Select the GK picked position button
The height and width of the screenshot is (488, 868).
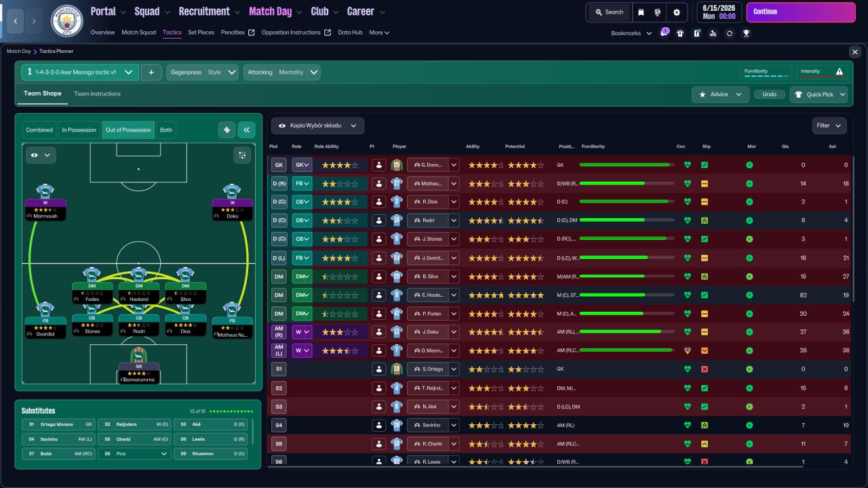coord(279,165)
